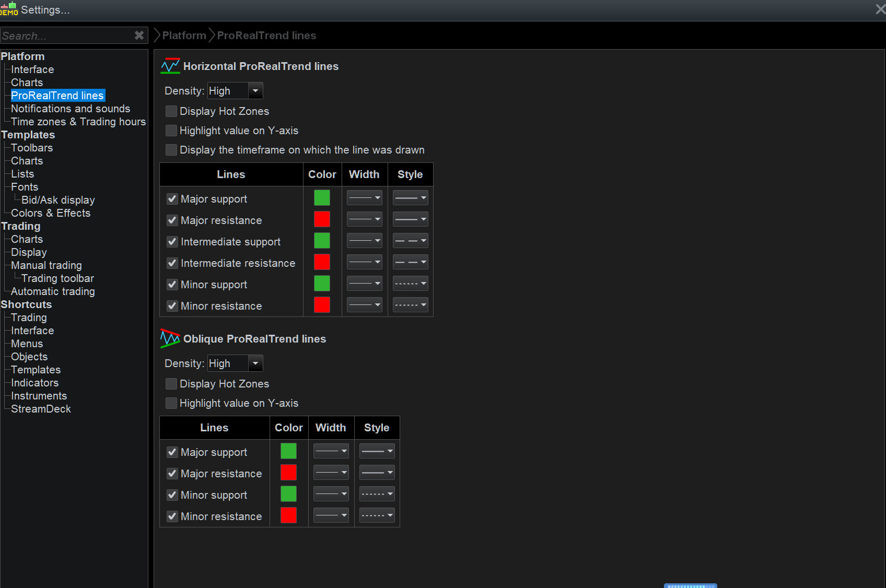This screenshot has width=886, height=588.
Task: Open Bid/Ask display settings
Action: point(58,200)
